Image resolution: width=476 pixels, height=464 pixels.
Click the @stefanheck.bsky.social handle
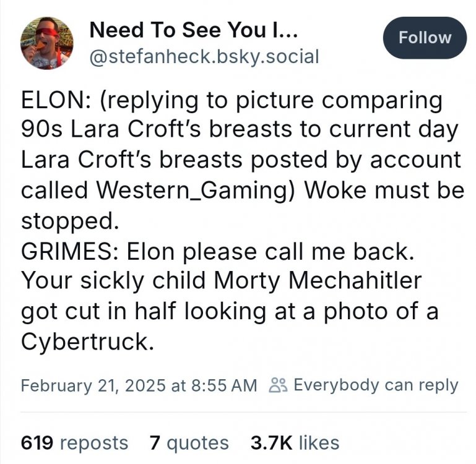pyautogui.click(x=204, y=57)
